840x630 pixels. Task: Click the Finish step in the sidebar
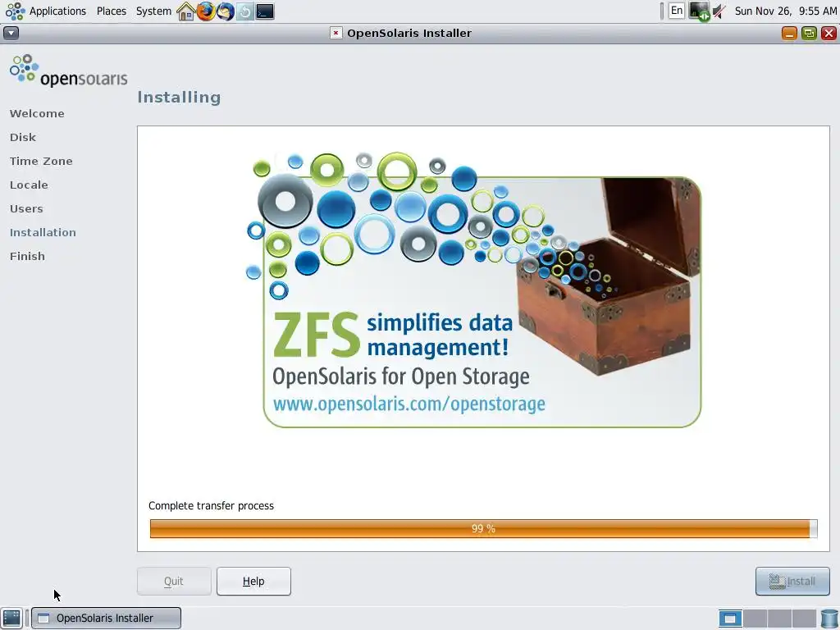pos(27,256)
